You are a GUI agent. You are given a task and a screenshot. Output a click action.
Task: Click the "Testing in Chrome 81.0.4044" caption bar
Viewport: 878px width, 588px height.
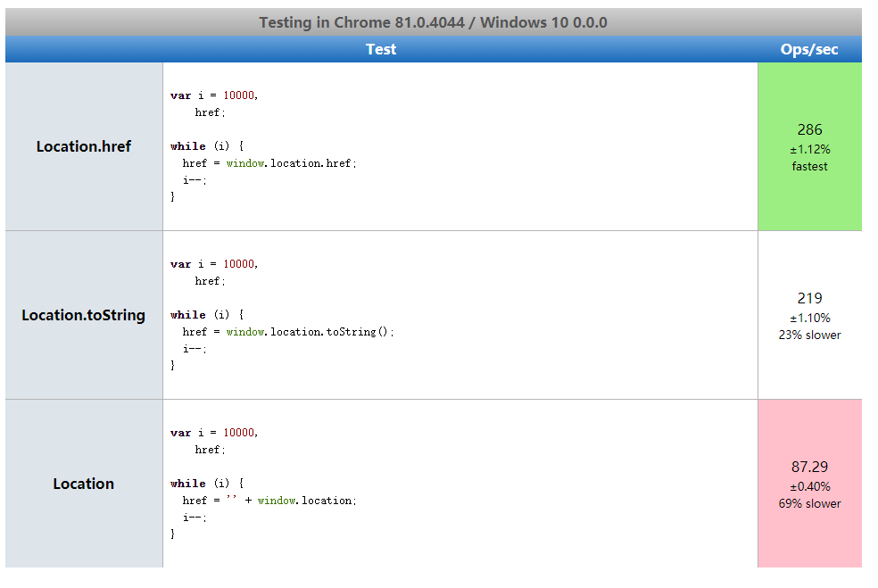point(433,22)
